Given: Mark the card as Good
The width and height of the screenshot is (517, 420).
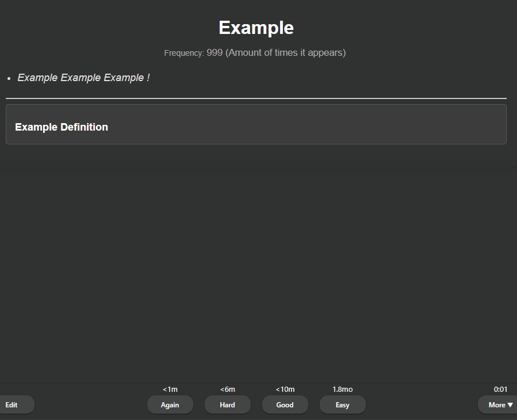Looking at the screenshot, I should click(x=285, y=404).
